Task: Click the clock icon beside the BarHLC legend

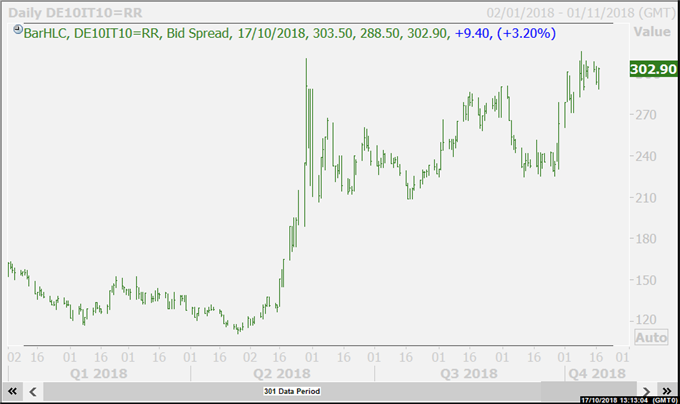Action: point(18,29)
